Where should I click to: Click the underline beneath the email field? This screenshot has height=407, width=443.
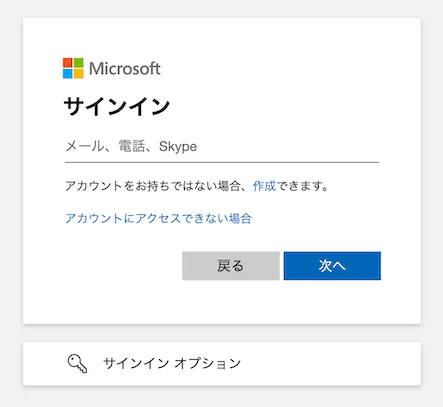point(222,162)
